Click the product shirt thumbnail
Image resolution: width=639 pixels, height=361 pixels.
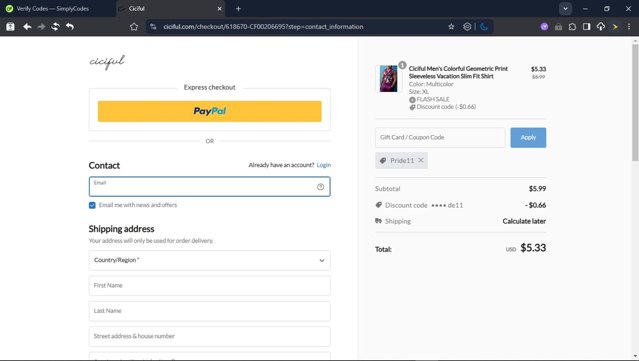pyautogui.click(x=388, y=78)
